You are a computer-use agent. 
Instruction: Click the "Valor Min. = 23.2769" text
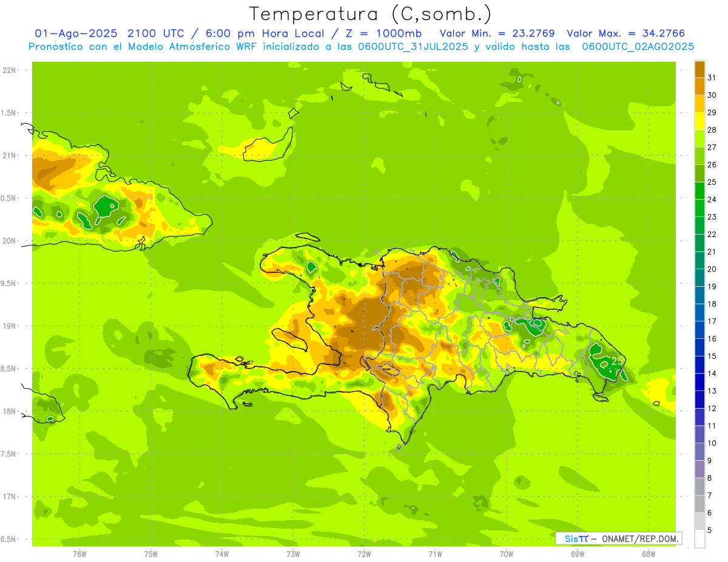(x=497, y=33)
